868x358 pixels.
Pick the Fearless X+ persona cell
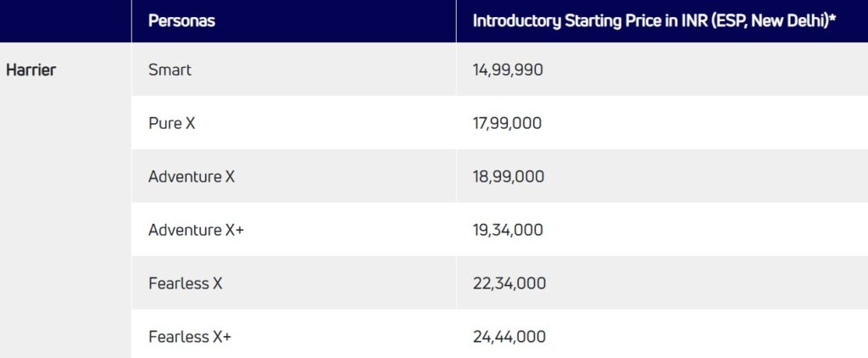point(190,338)
